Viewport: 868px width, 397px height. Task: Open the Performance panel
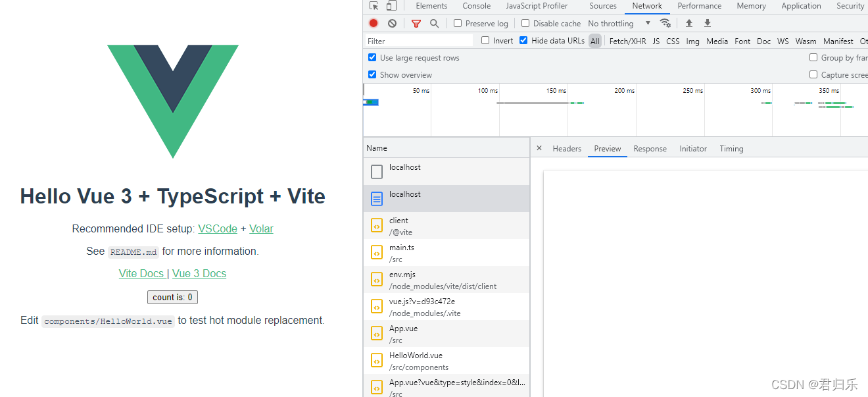(700, 6)
